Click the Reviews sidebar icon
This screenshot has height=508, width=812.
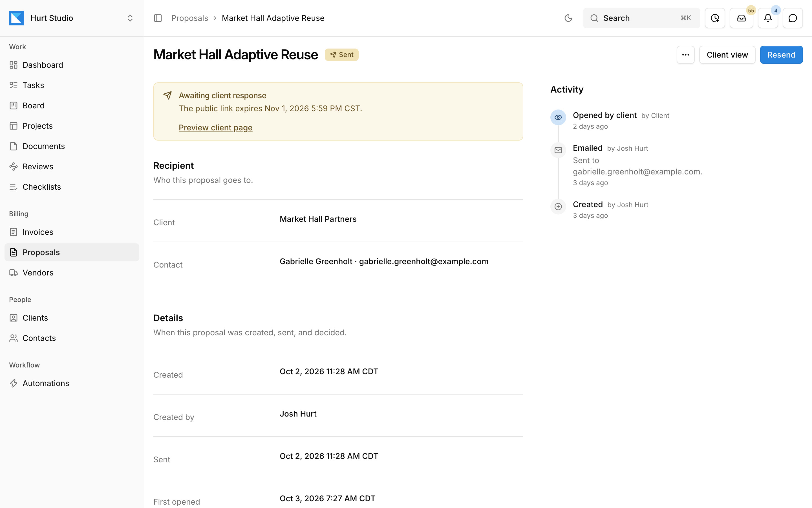[14, 167]
